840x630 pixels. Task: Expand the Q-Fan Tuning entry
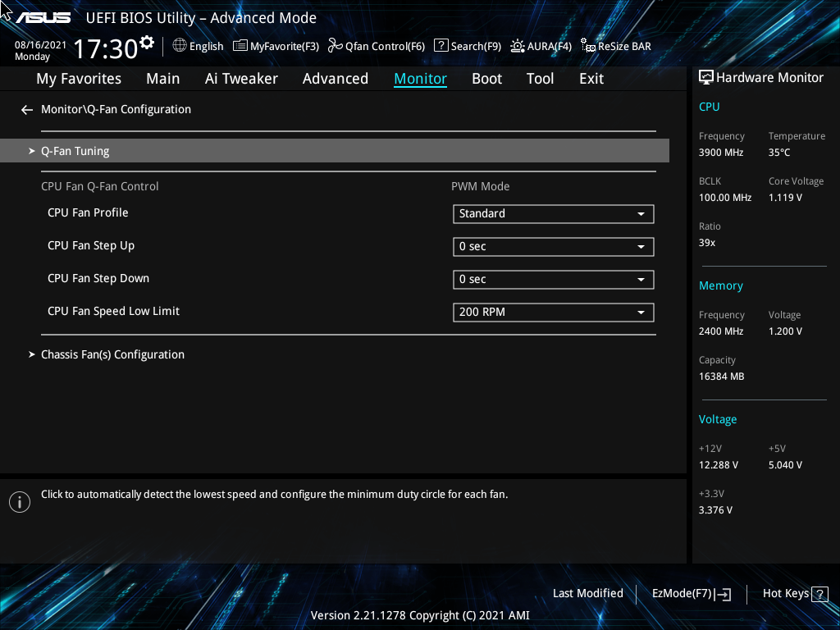pos(335,151)
